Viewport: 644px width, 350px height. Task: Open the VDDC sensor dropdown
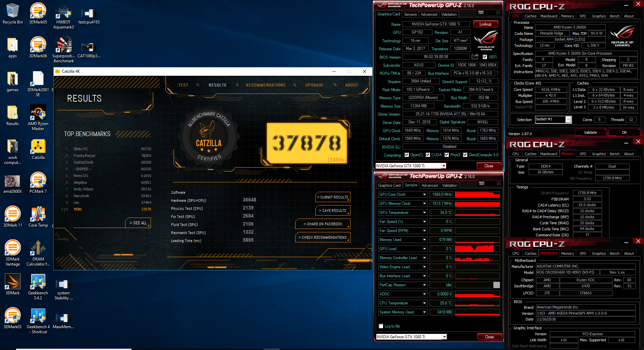point(424,294)
